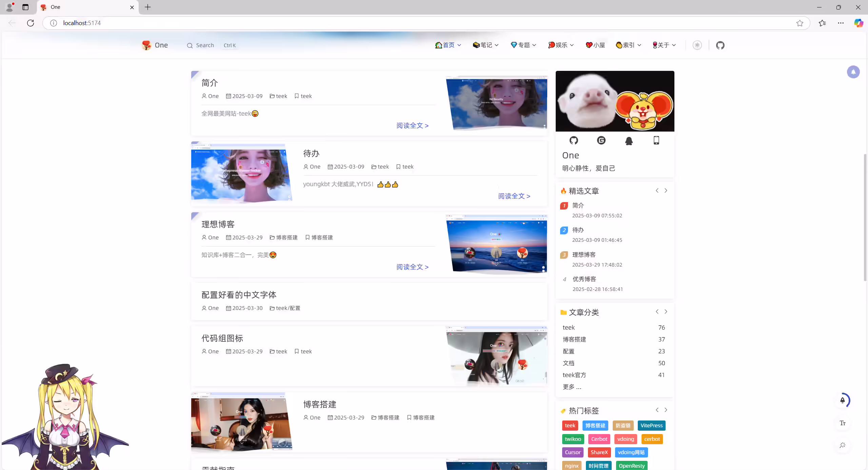Image resolution: width=868 pixels, height=470 pixels.
Task: Open 阅读全文 link for 简介 post
Action: tap(413, 126)
